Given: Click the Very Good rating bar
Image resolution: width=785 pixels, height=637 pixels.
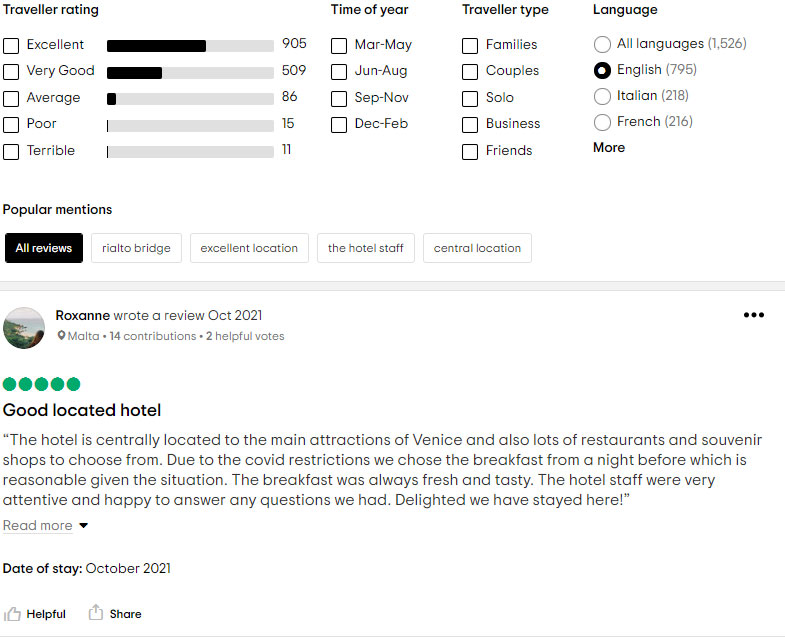Looking at the screenshot, I should (x=190, y=73).
